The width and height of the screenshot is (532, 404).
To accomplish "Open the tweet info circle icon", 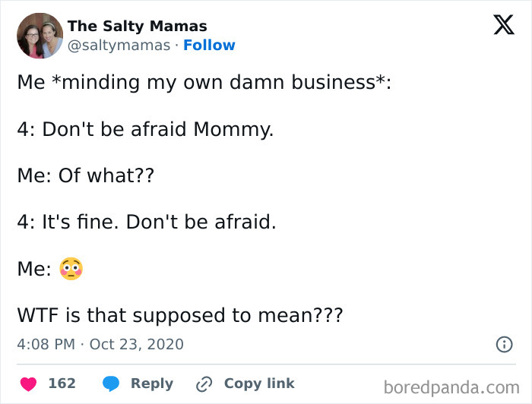I will [504, 344].
